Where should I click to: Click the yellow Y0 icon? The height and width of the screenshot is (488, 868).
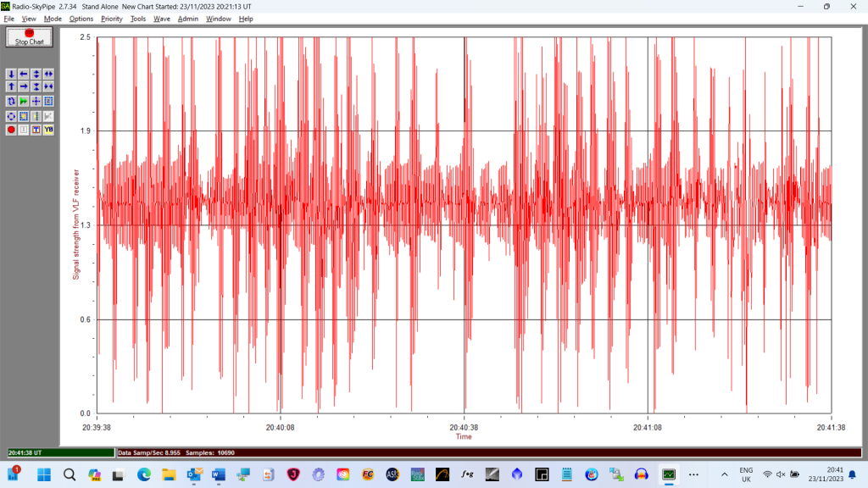(48, 130)
